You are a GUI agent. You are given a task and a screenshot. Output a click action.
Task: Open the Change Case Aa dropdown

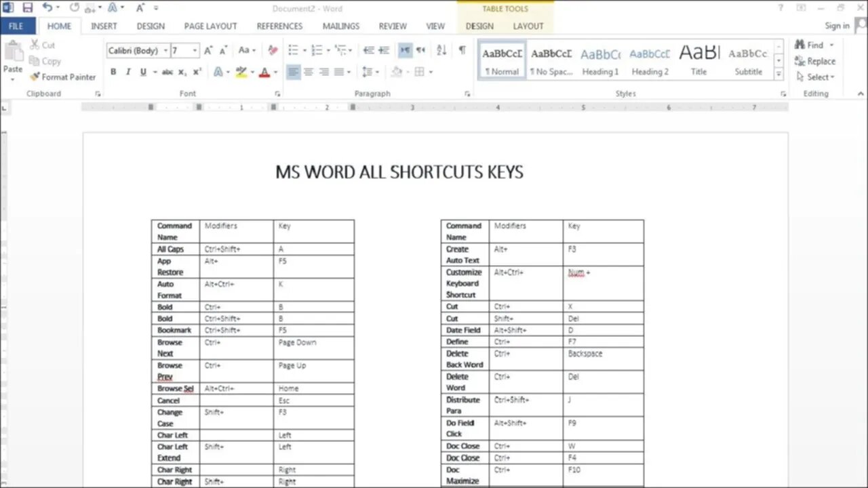tap(248, 51)
